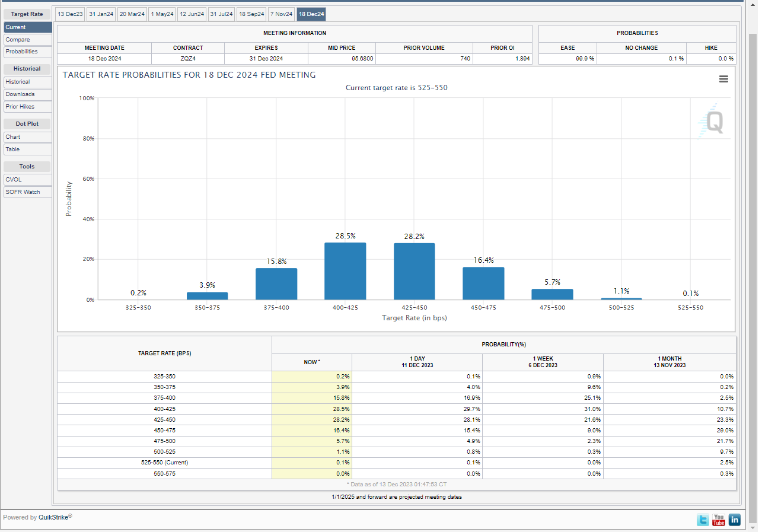Image resolution: width=762 pixels, height=532 pixels.
Task: Click the Target Rate sidebar heading
Action: 27,14
